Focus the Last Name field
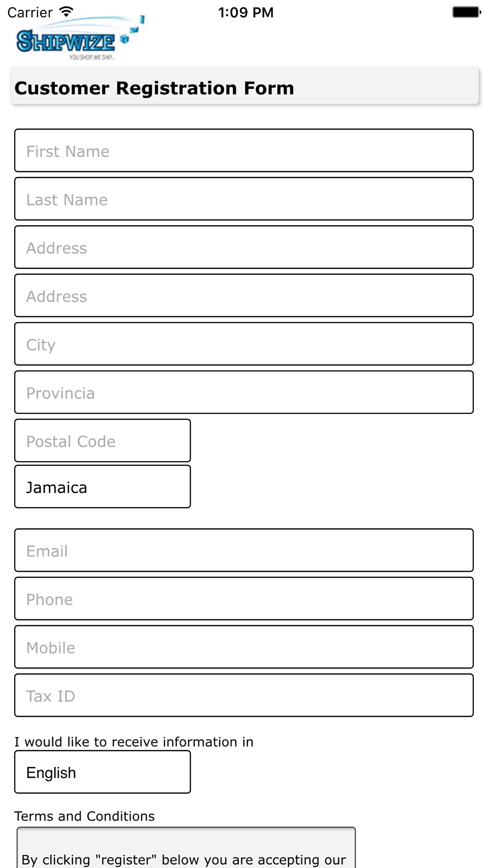The height and width of the screenshot is (868, 488). [x=244, y=199]
